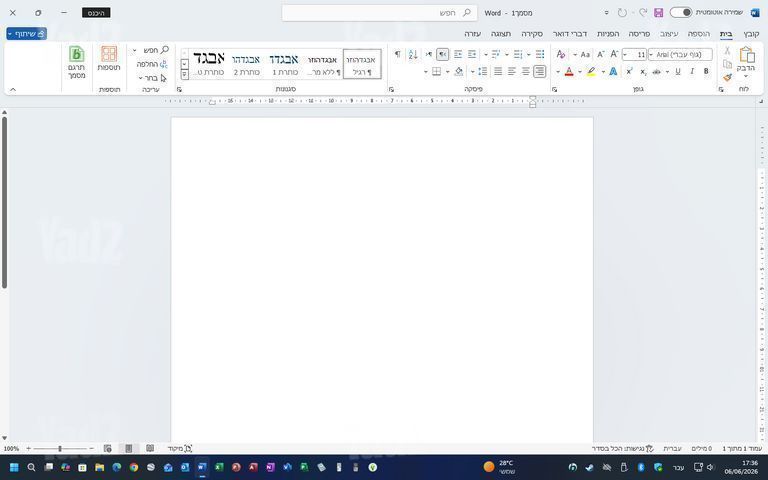768x480 pixels.
Task: Toggle Italic formatting
Action: (692, 72)
